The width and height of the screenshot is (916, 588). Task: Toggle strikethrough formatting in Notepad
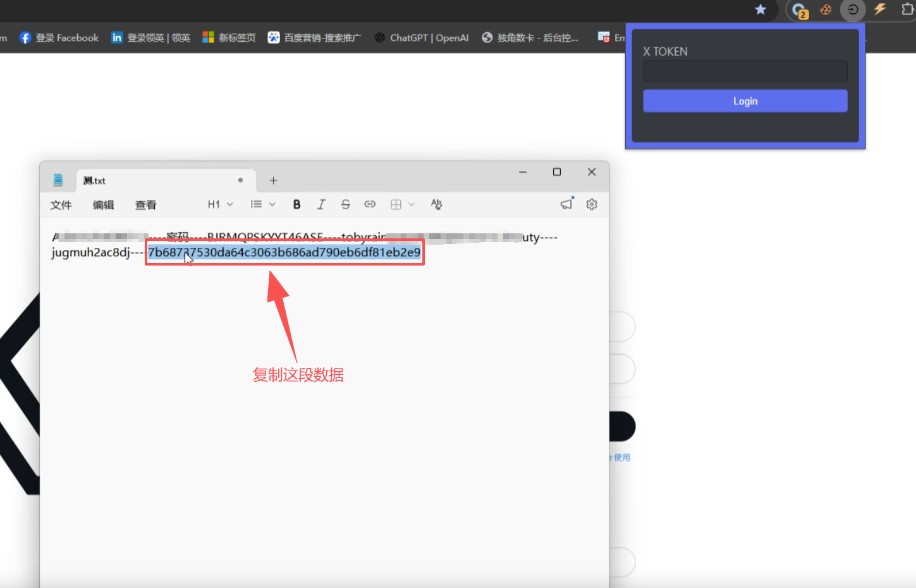(345, 204)
